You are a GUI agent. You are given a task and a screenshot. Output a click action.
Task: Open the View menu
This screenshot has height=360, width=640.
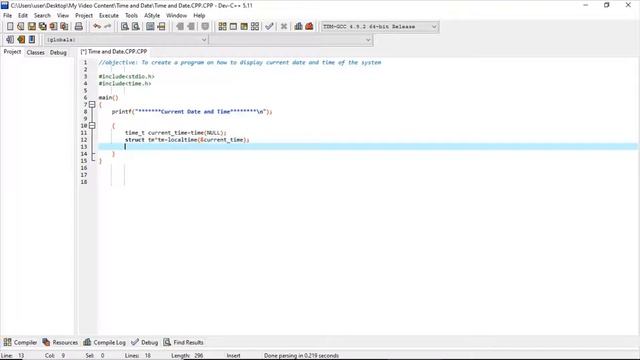point(62,16)
